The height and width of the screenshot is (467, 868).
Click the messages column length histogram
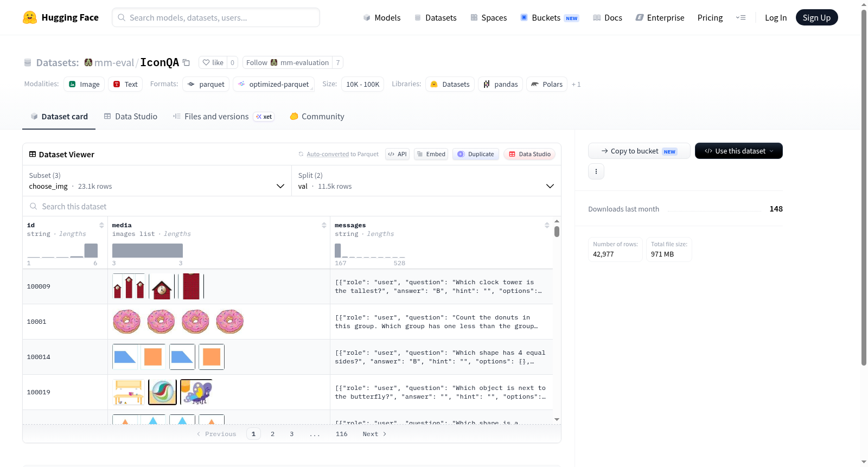[x=370, y=250]
